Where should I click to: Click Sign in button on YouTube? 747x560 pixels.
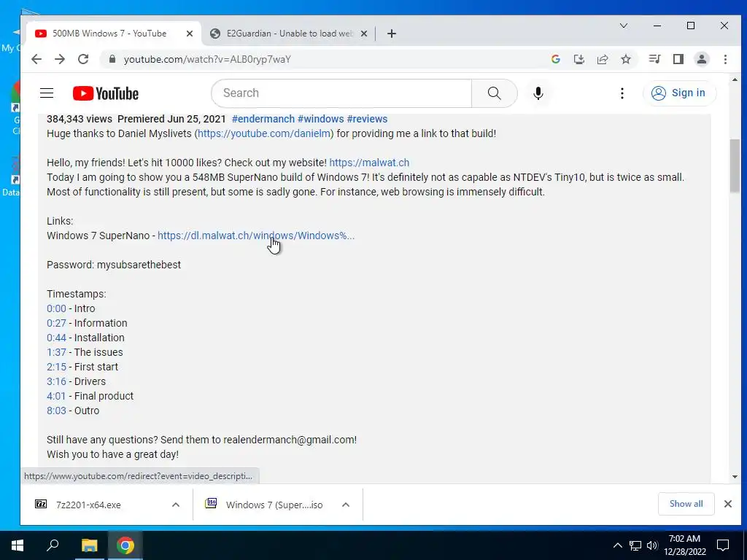pyautogui.click(x=679, y=93)
